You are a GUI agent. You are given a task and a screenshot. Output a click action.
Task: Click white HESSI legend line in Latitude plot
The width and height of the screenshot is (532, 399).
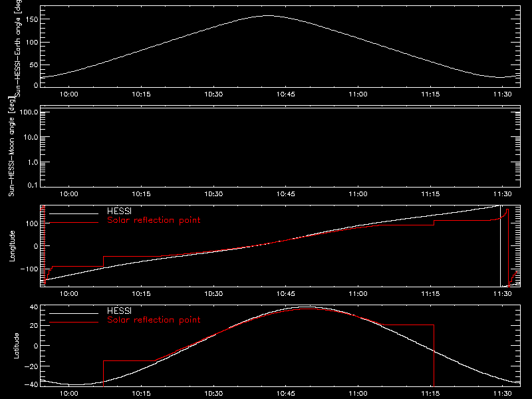(x=74, y=313)
